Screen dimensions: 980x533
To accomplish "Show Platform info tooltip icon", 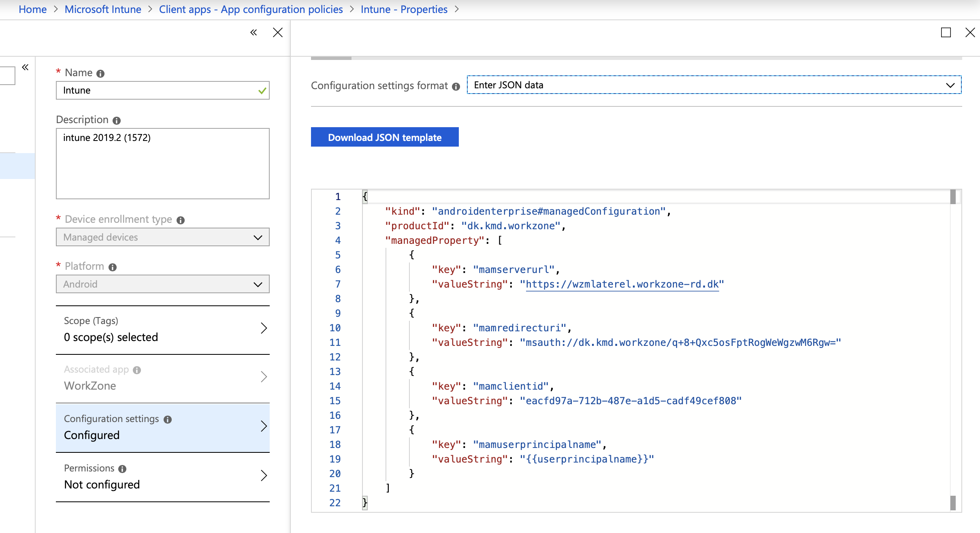I will [x=113, y=267].
